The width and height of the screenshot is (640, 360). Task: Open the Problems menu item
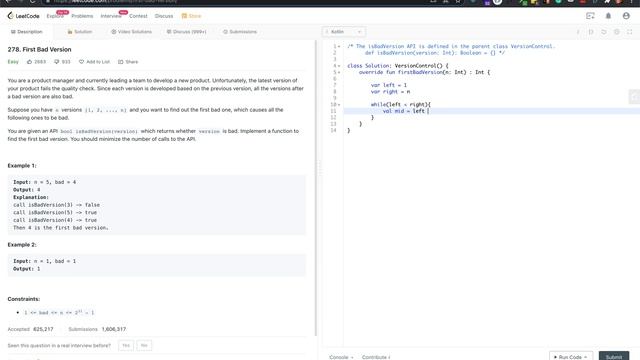[82, 16]
